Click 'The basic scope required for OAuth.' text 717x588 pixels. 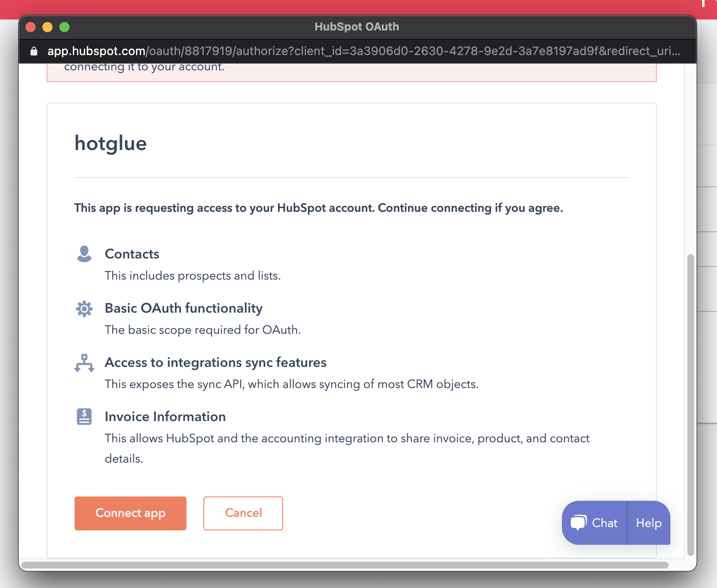tap(203, 330)
